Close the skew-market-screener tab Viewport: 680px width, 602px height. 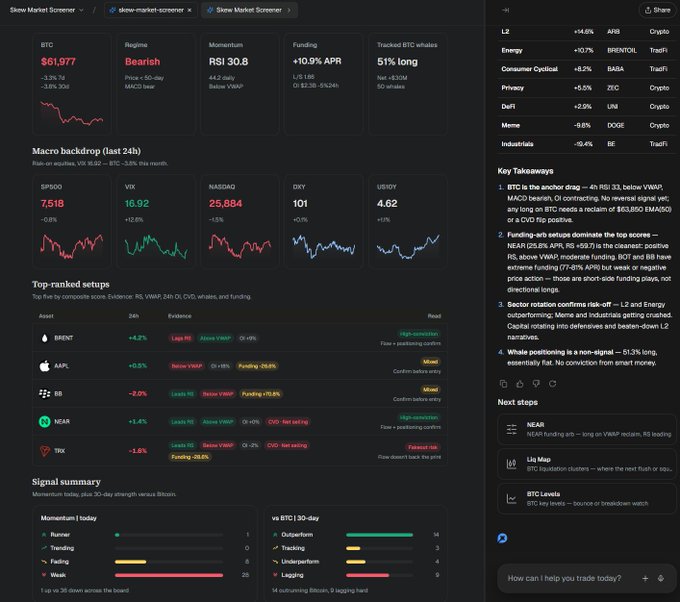[190, 10]
